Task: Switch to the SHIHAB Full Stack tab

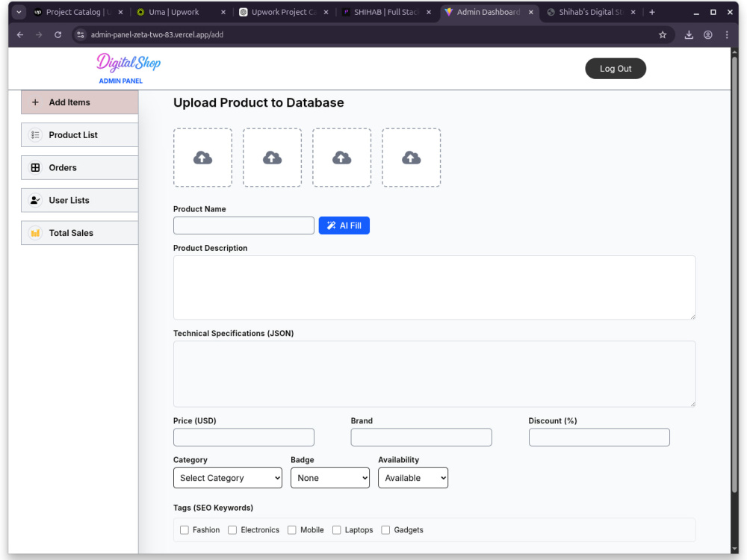Action: pos(386,12)
